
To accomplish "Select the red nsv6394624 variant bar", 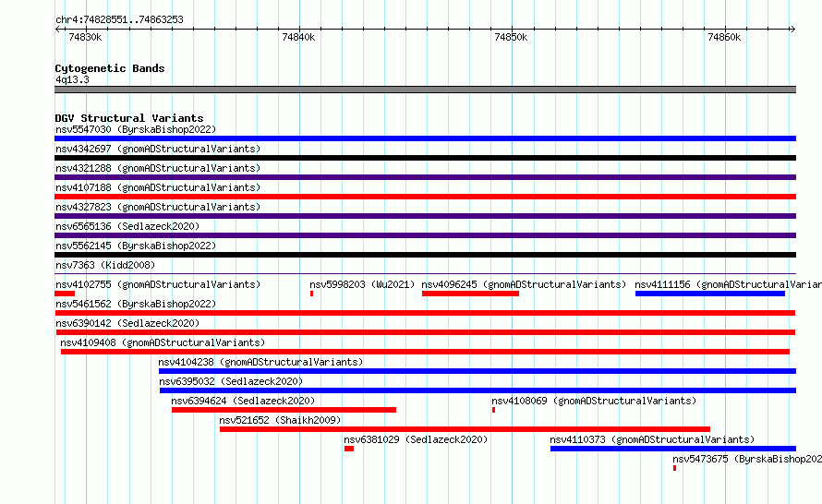I will click(x=284, y=410).
